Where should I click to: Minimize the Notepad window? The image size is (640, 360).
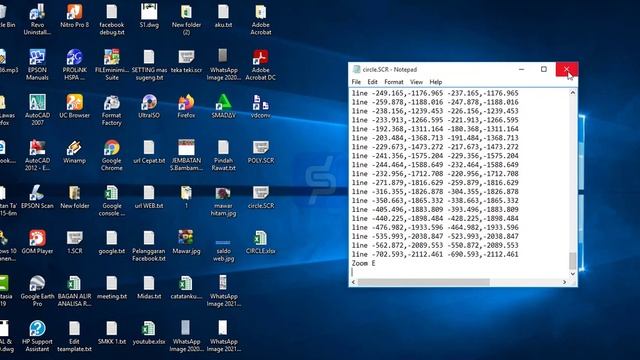point(521,69)
